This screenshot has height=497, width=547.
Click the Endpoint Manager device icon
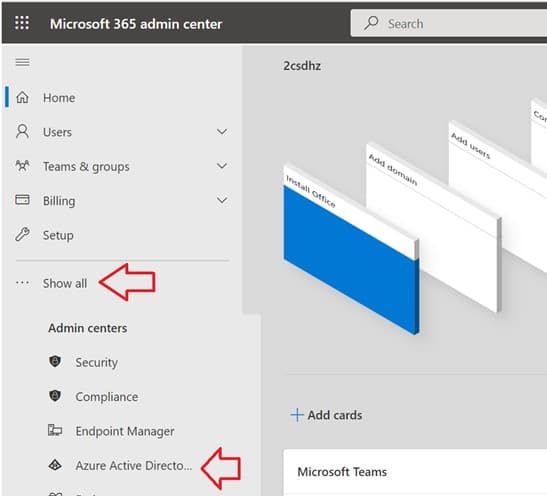tap(55, 430)
